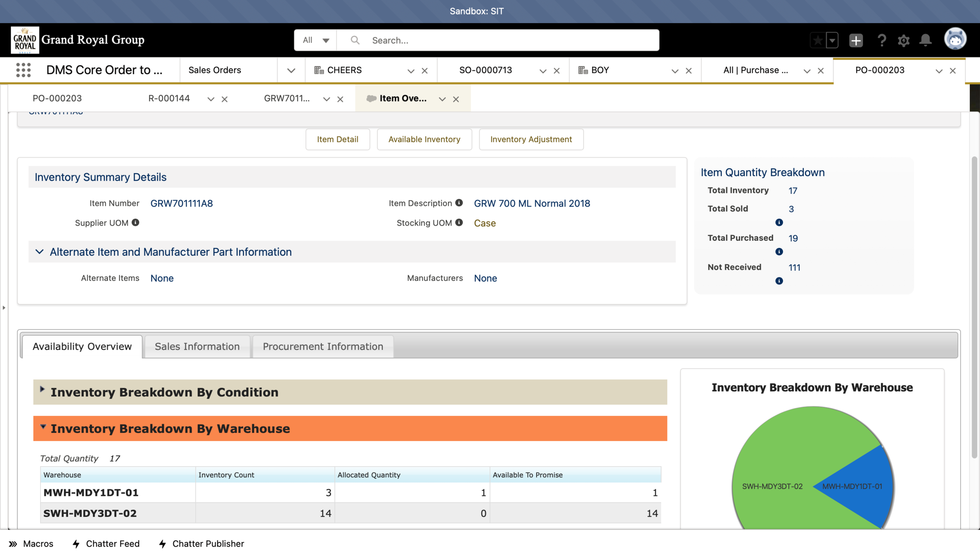Click the Global Actions plus icon
Image resolution: width=980 pixels, height=557 pixels.
pos(856,40)
